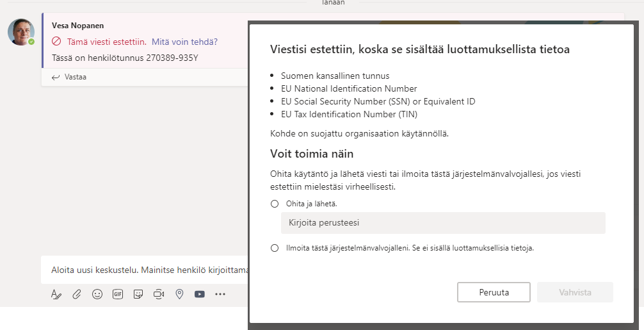Click the YouTube icon in compose toolbar
The width and height of the screenshot is (644, 330).
pos(200,294)
